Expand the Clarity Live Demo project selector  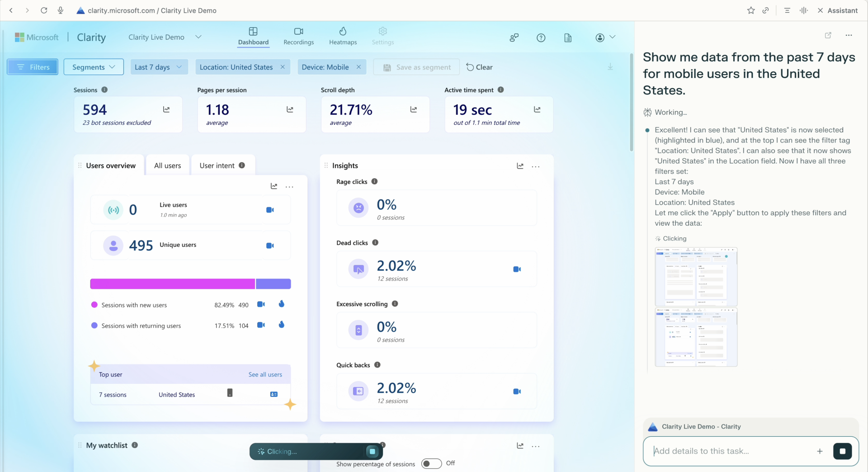point(198,37)
